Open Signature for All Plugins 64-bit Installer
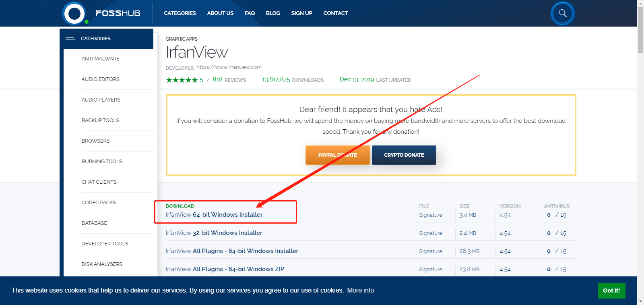 431,251
